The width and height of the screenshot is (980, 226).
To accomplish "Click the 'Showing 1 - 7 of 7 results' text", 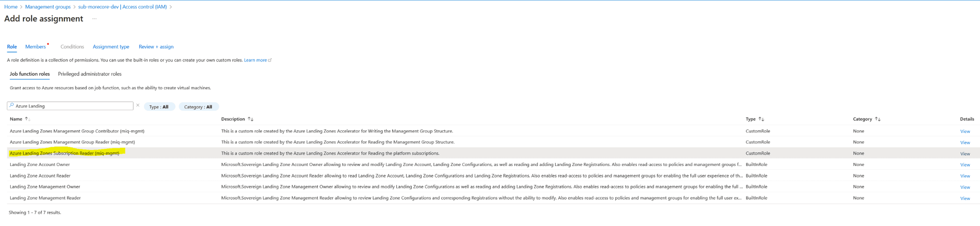I will (35, 213).
